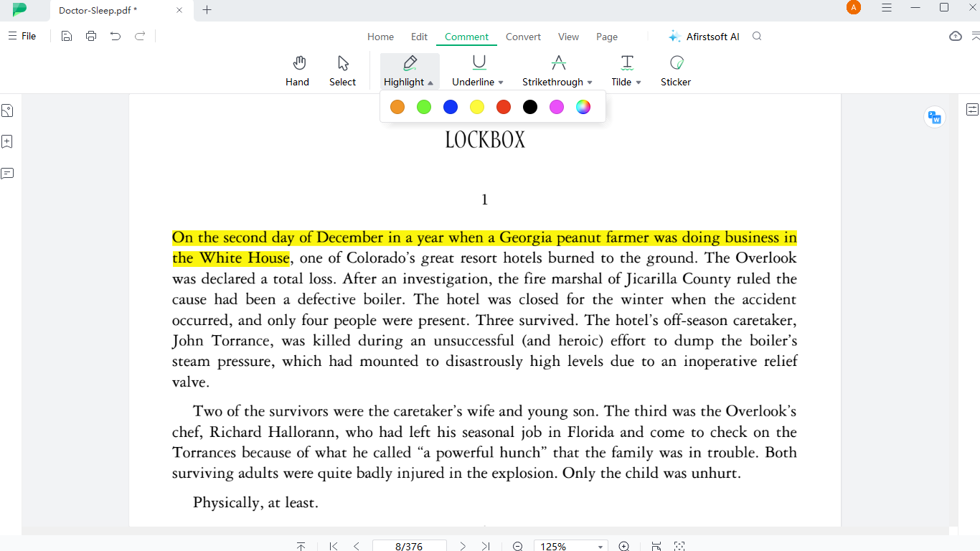
Task: Pick the yellow highlight color
Action: [477, 107]
